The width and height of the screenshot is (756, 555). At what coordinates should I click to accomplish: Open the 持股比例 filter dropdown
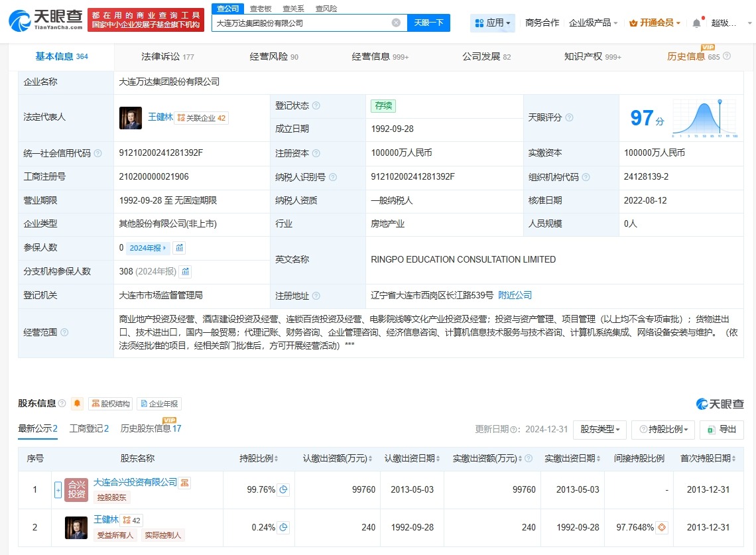click(x=662, y=429)
